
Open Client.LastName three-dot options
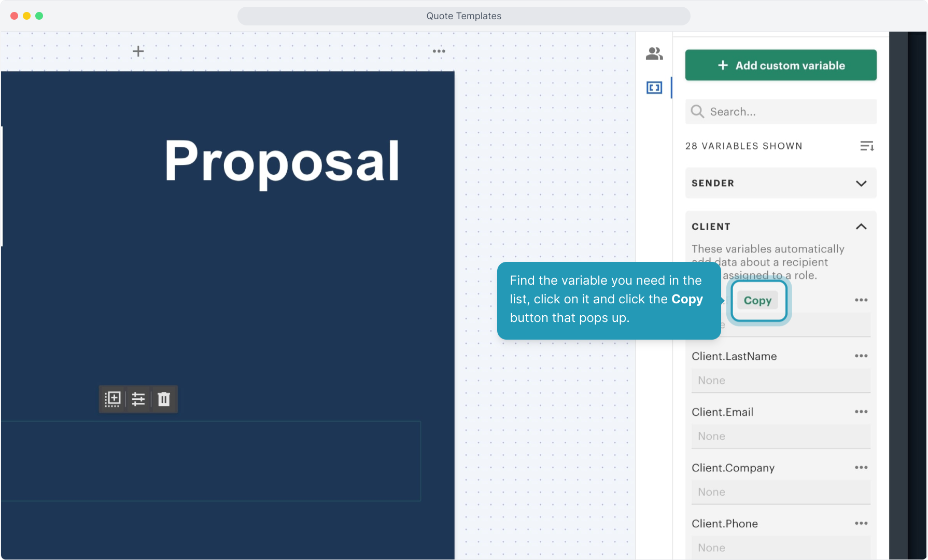pyautogui.click(x=861, y=356)
